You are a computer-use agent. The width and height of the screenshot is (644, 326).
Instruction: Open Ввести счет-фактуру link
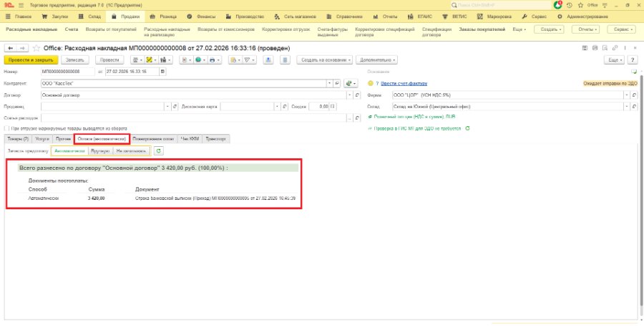(x=404, y=83)
